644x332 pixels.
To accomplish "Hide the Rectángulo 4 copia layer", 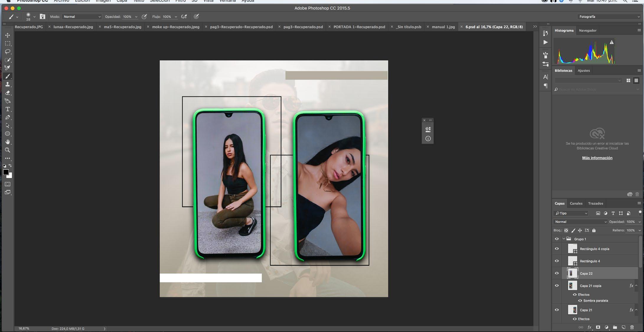I will coord(557,249).
